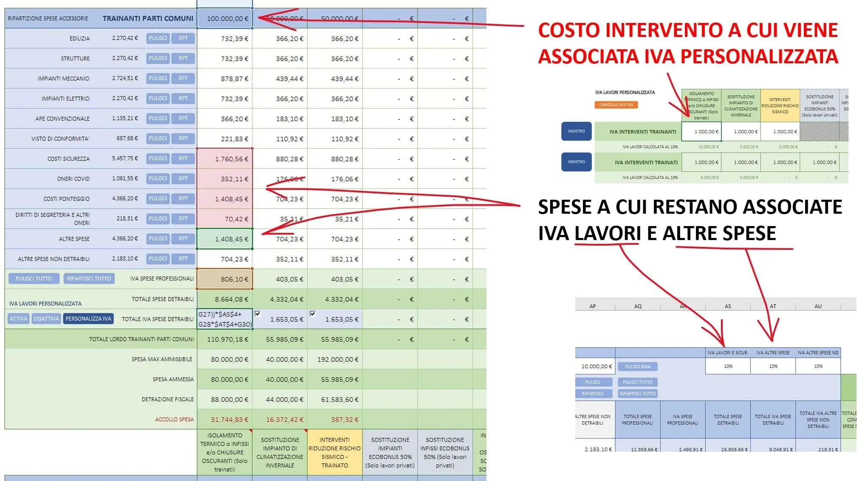Select cell 100.000,00 € in top row
Image resolution: width=868 pixels, height=481 pixels.
click(x=225, y=19)
